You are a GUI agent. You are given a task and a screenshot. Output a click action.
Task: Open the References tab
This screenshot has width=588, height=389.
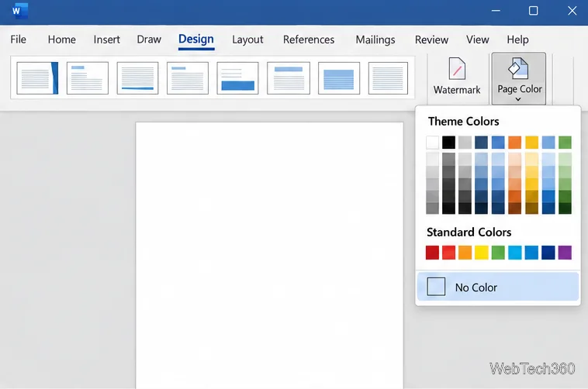309,40
